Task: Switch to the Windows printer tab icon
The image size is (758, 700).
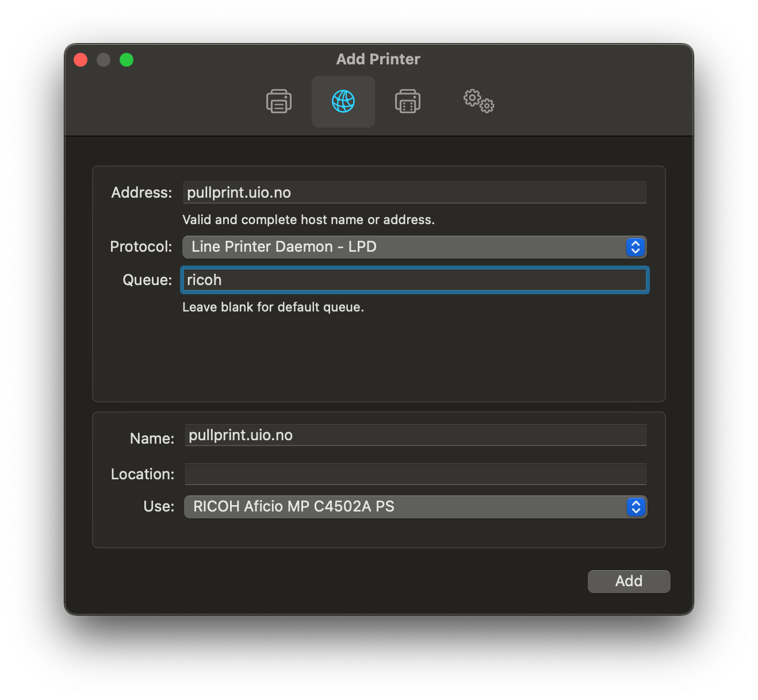Action: point(408,102)
